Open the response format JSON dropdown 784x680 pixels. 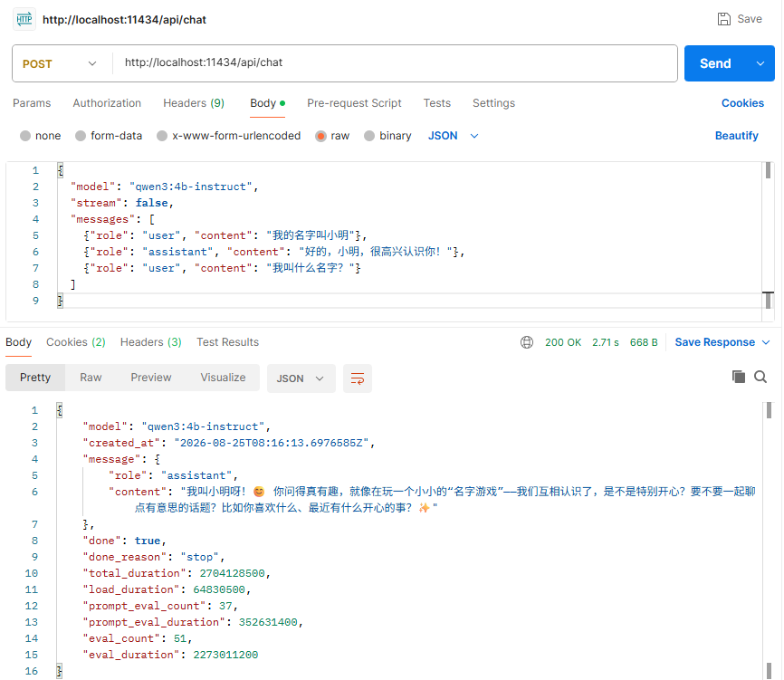301,378
